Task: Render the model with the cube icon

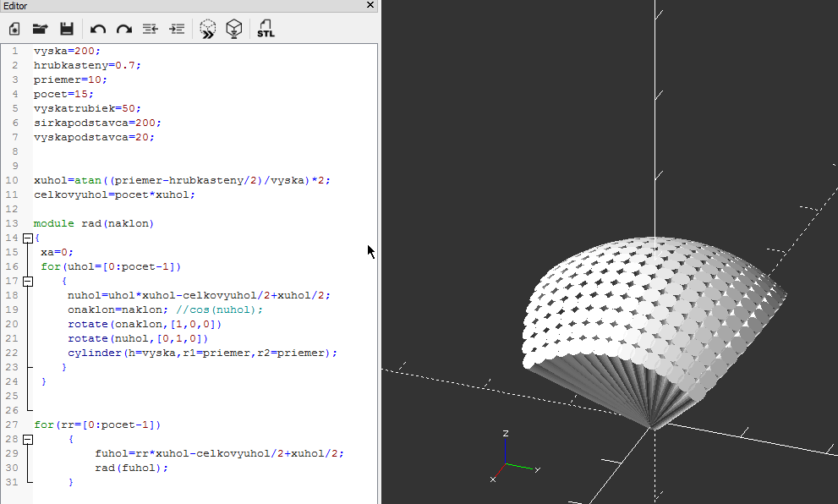Action: (234, 29)
